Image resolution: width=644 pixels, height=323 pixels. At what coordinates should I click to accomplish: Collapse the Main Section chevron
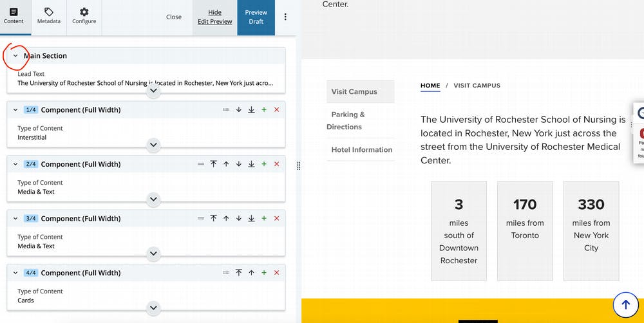coord(15,55)
